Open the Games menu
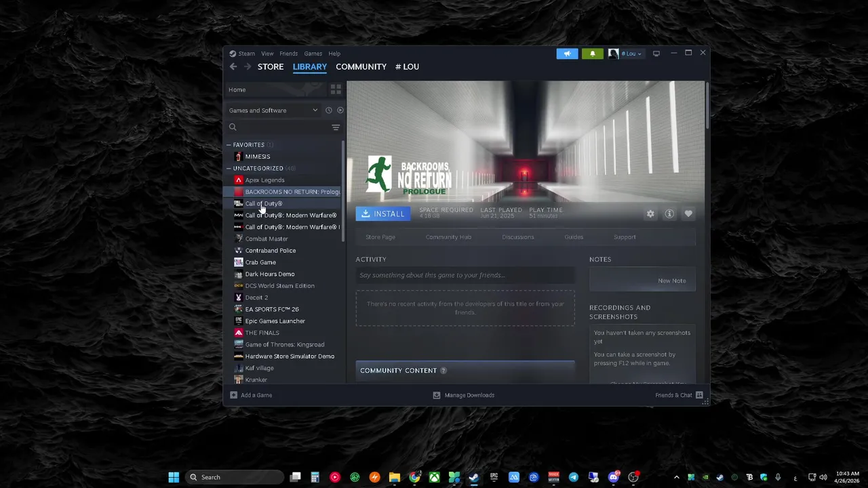This screenshot has width=868, height=488. pyautogui.click(x=313, y=54)
